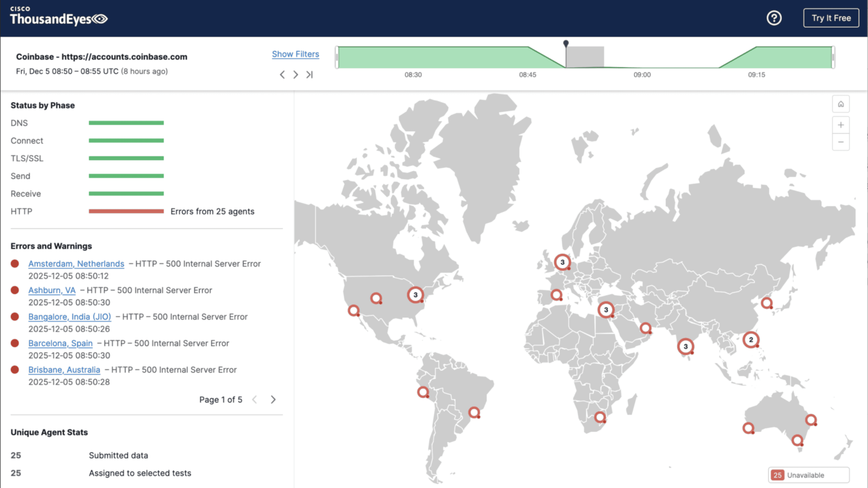Image resolution: width=868 pixels, height=488 pixels.
Task: Click the red status dot beside Ashburn, VA
Action: (15, 290)
